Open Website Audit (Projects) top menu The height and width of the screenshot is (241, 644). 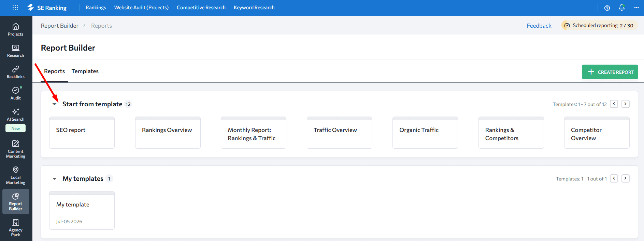(x=141, y=8)
